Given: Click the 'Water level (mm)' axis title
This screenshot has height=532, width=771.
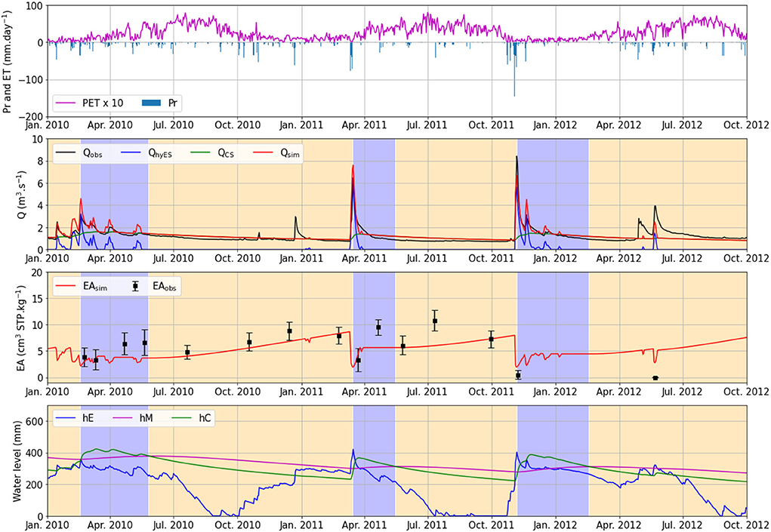Looking at the screenshot, I should tap(17, 461).
